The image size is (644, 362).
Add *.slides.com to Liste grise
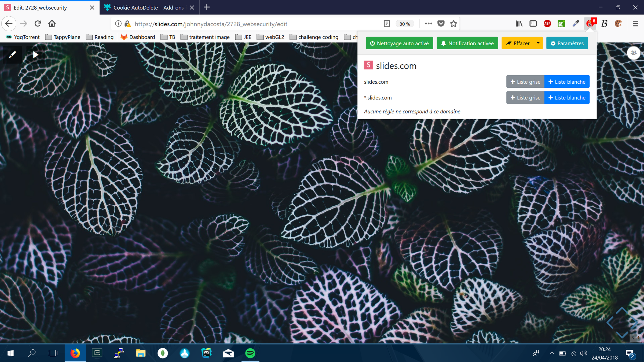click(525, 98)
